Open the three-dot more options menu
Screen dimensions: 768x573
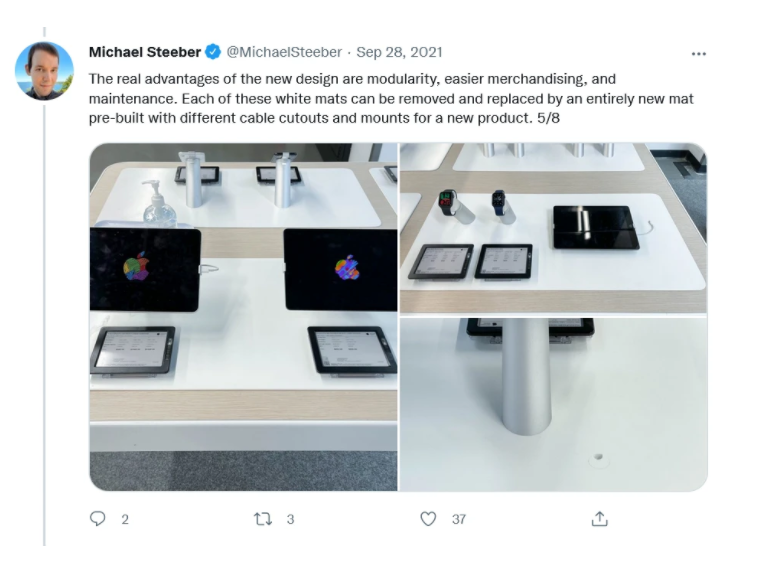coord(698,53)
